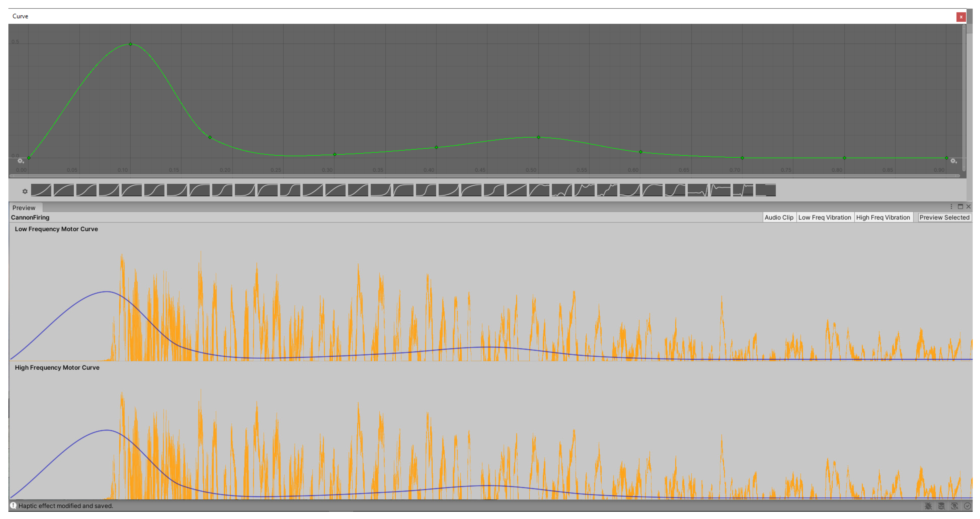Toggle the debug mode bug icon
Screen dimensions: 980x519
(928, 506)
